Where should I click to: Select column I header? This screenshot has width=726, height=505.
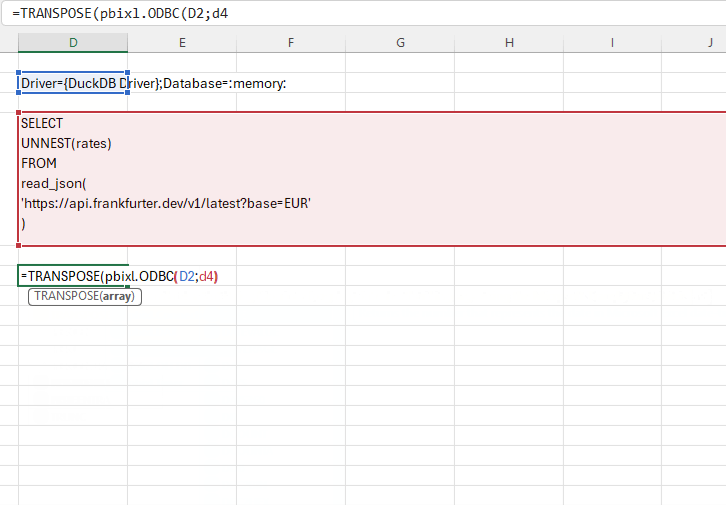point(611,42)
